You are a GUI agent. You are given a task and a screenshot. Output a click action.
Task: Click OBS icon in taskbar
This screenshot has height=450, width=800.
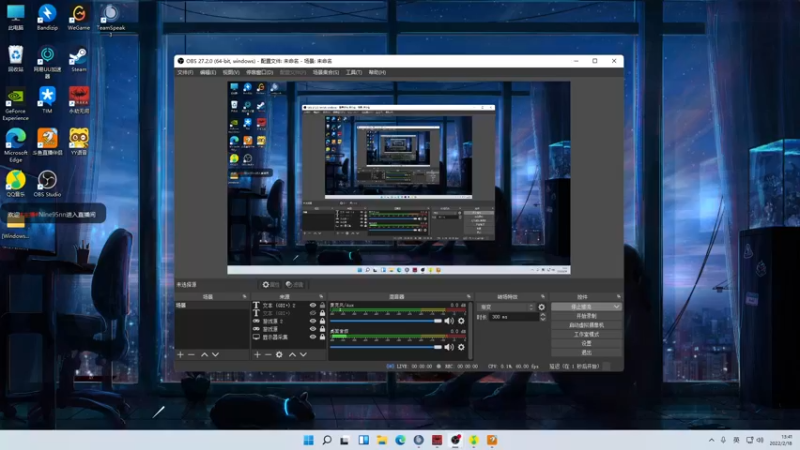click(455, 440)
